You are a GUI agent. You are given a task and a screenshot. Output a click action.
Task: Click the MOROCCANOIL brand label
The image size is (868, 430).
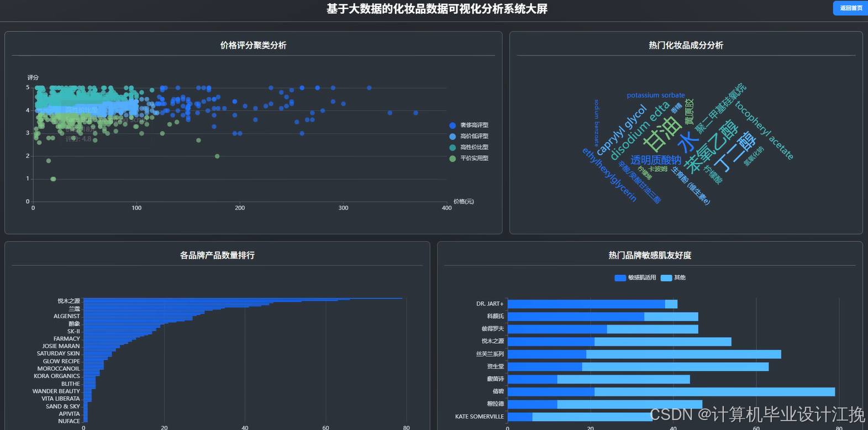[x=59, y=369]
